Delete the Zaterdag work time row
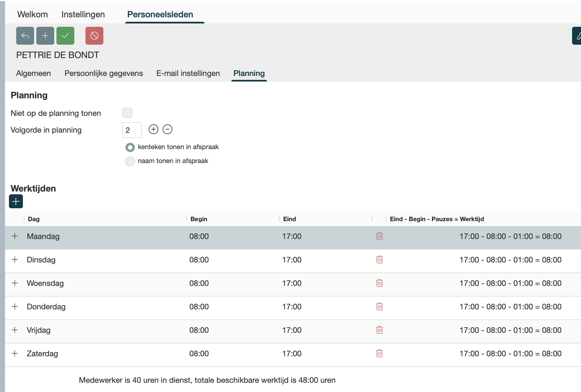The height and width of the screenshot is (392, 581). pos(379,353)
